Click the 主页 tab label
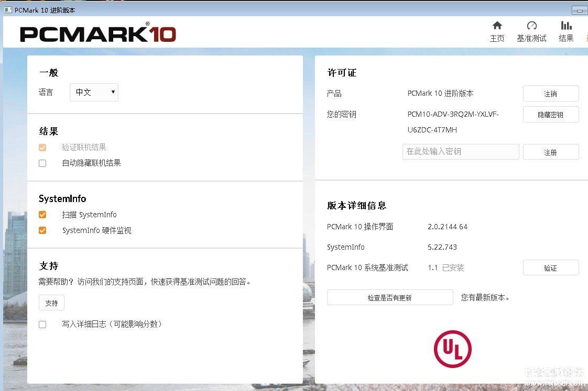Image resolution: width=588 pixels, height=391 pixels. (x=497, y=38)
